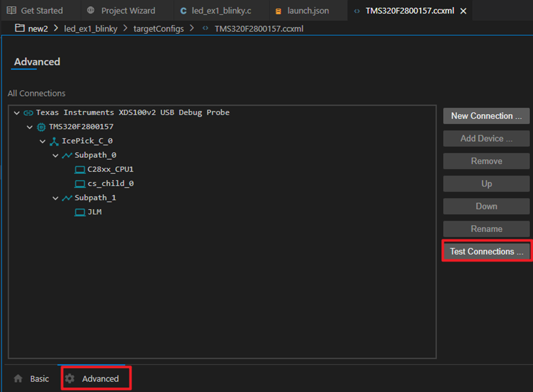
Task: Click the All Connections label
Action: tap(36, 94)
